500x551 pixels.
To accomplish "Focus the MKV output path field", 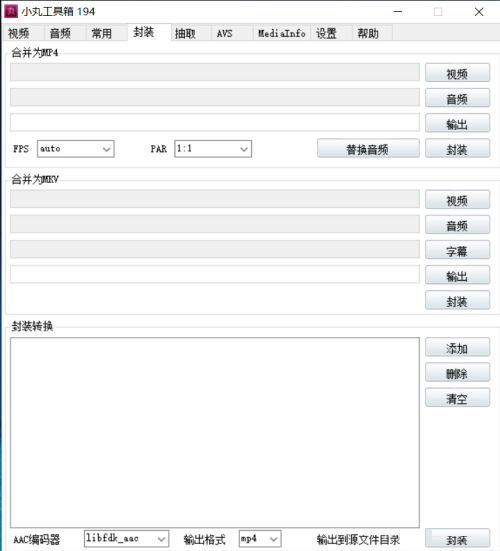I will pyautogui.click(x=215, y=274).
